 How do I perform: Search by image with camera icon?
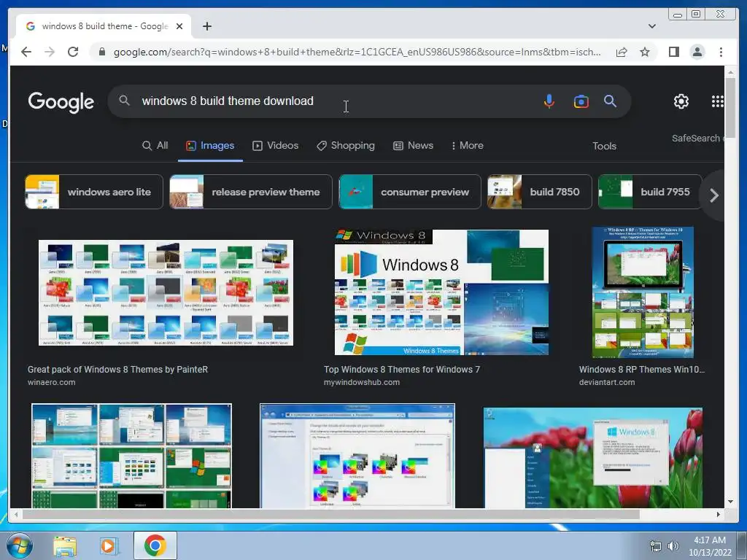[x=581, y=101]
